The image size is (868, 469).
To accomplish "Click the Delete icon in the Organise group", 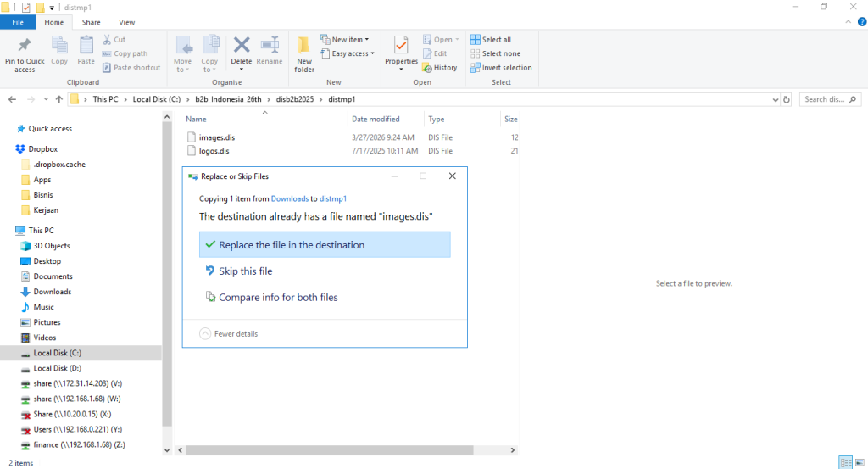I will (242, 47).
